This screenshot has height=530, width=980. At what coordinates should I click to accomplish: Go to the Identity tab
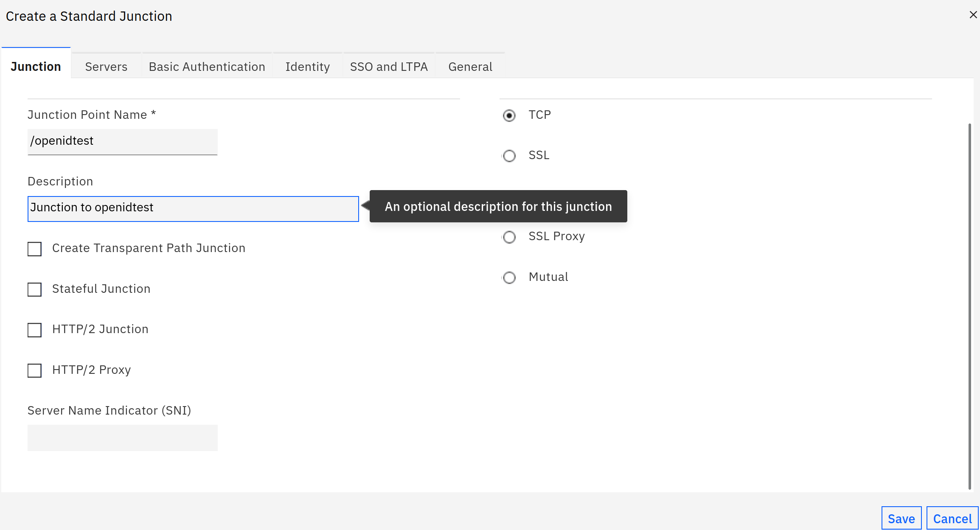point(307,67)
